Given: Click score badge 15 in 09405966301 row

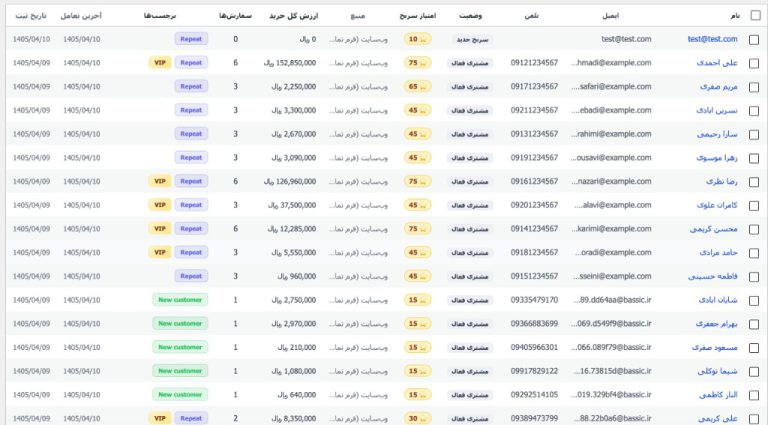Looking at the screenshot, I should pos(417,348).
